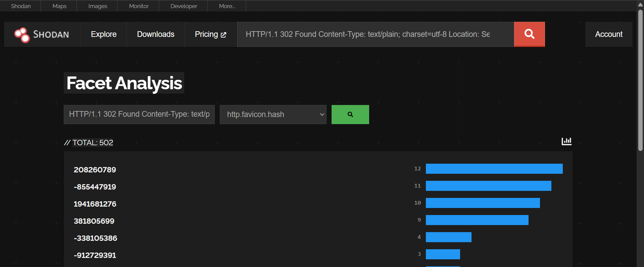Click the blue bar for -855447919

(x=488, y=186)
